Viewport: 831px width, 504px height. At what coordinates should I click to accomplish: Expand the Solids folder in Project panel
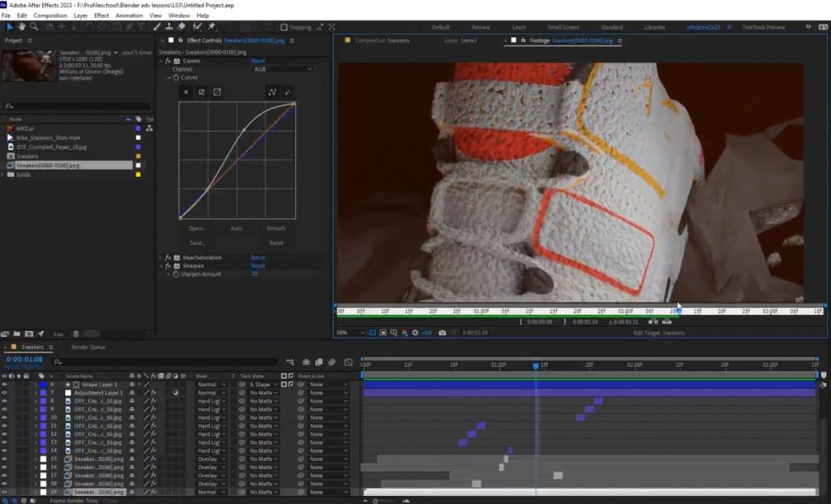(4, 174)
